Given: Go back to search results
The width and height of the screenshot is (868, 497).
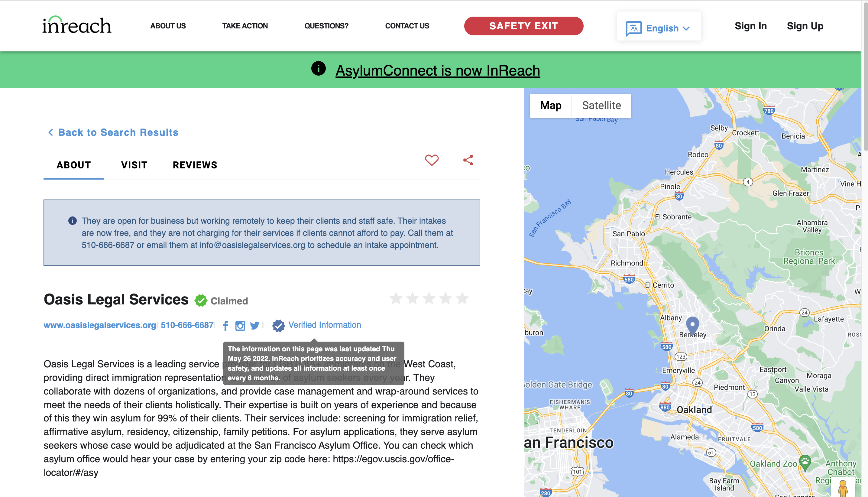Looking at the screenshot, I should tap(113, 132).
